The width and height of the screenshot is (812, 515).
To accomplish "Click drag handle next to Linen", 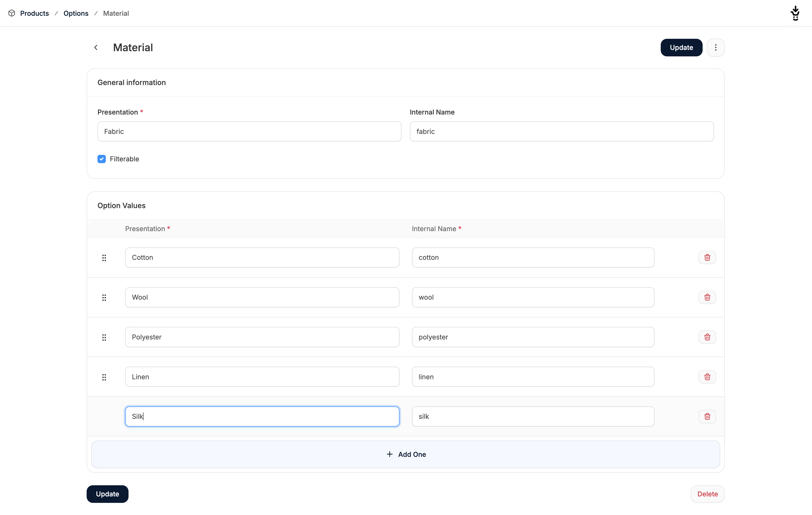I will [104, 377].
